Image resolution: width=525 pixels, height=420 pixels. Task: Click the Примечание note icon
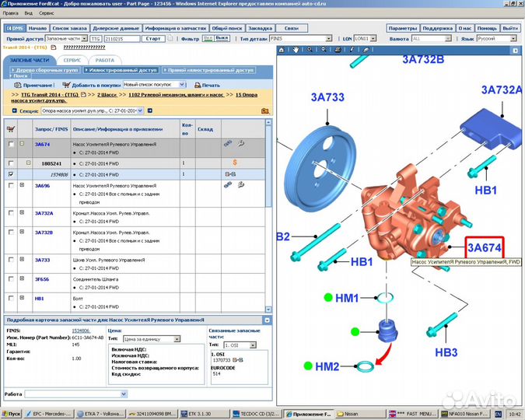point(16,85)
